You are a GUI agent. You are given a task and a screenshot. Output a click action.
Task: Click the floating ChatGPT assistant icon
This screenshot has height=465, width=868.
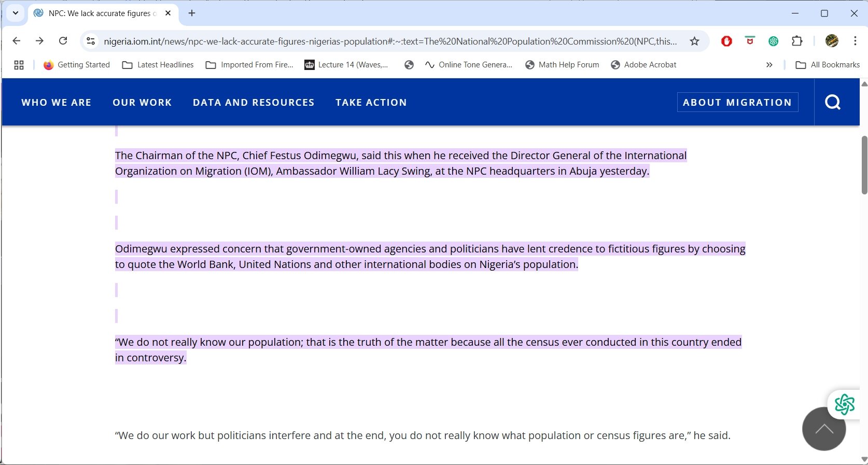844,404
